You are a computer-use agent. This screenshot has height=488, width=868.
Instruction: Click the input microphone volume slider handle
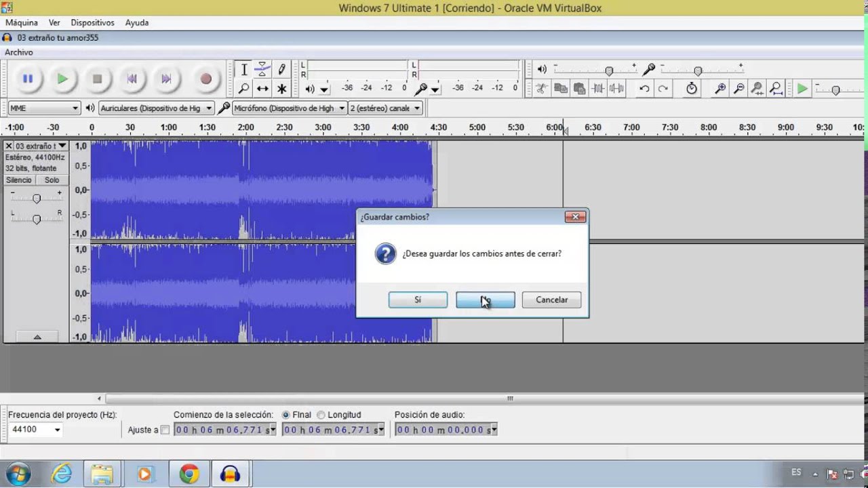click(x=698, y=71)
